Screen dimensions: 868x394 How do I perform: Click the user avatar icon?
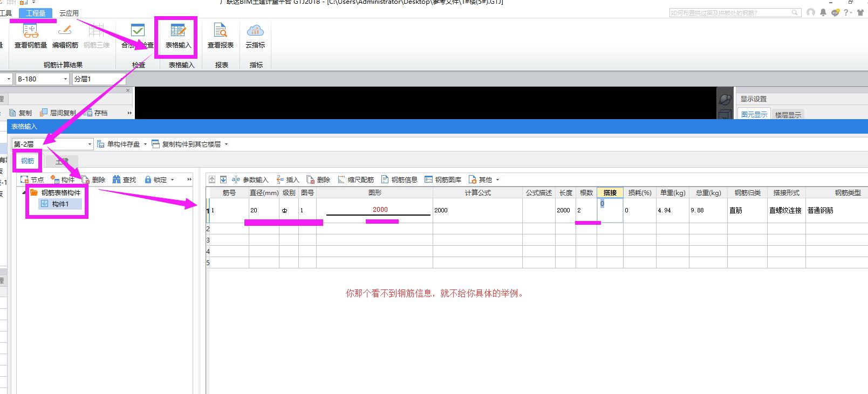tap(811, 12)
